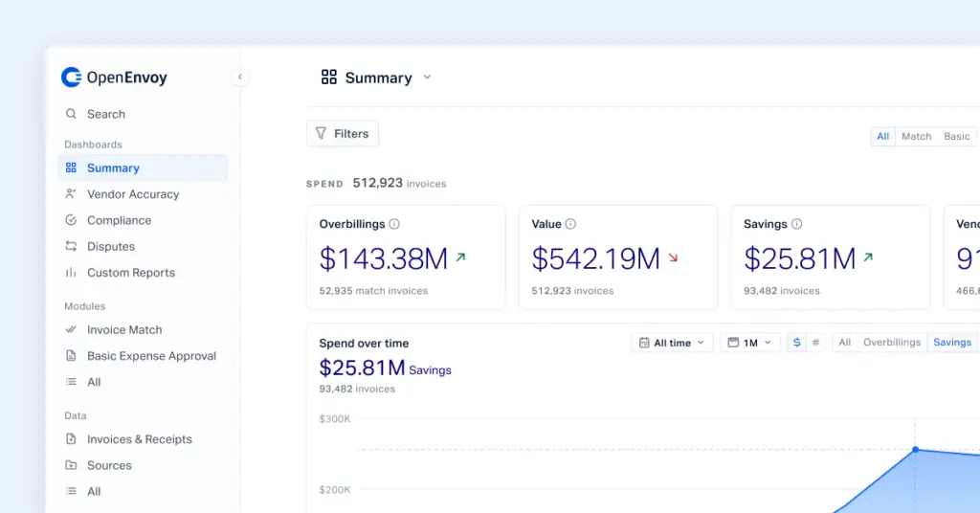This screenshot has width=980, height=513.
Task: Click the Invoice Match double-check icon
Action: (x=71, y=329)
